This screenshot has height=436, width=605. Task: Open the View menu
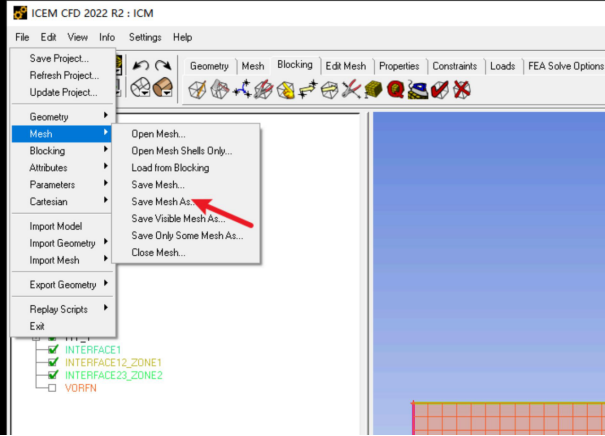click(78, 37)
